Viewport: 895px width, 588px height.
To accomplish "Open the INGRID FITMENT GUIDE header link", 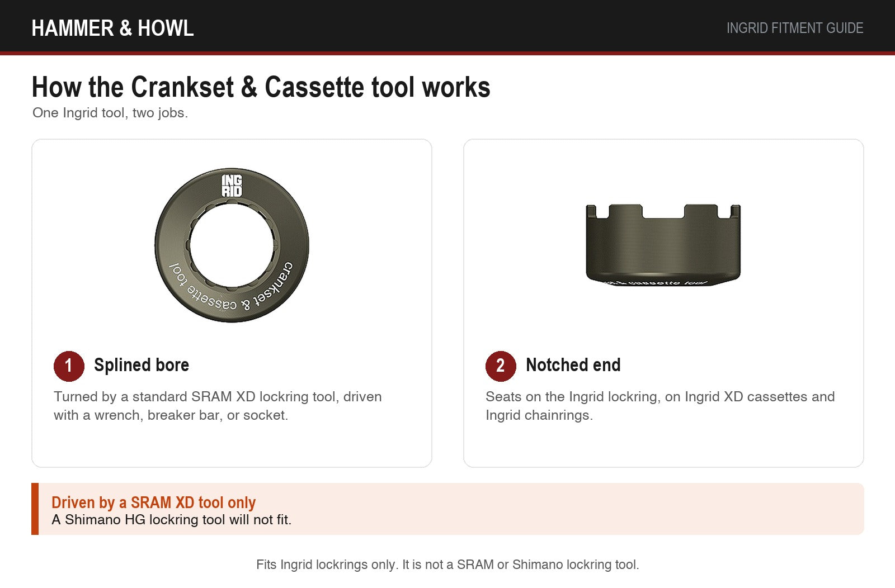I will [794, 28].
